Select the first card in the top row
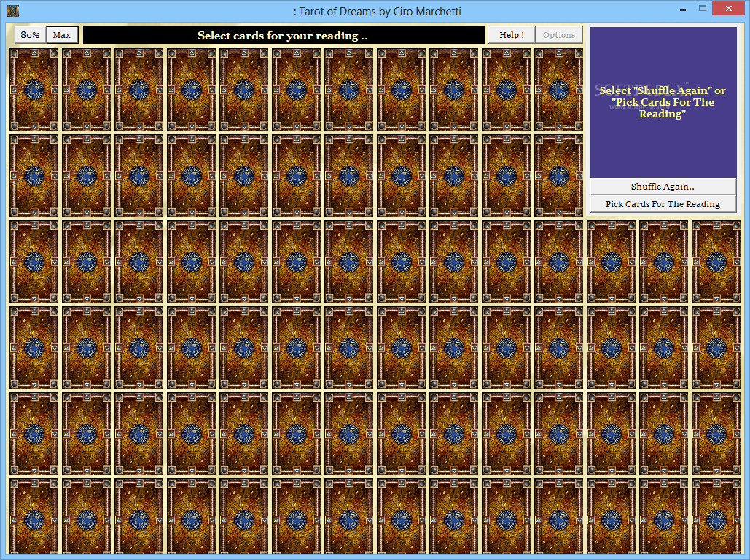Image resolution: width=750 pixels, height=560 pixels. (x=34, y=89)
